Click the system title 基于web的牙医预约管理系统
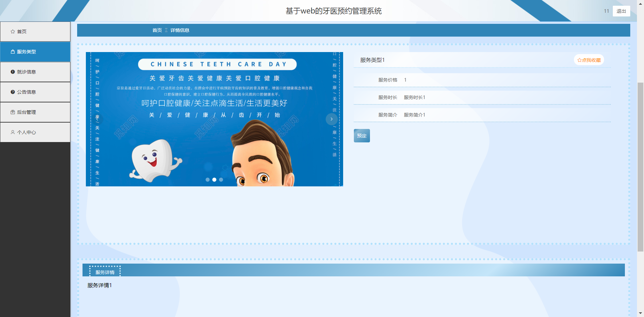The image size is (644, 317). (334, 11)
